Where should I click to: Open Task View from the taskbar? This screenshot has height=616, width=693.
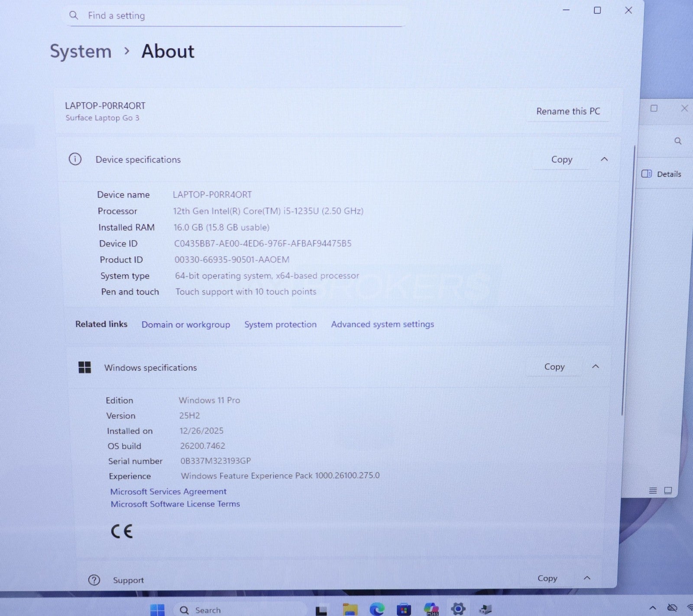[x=321, y=610]
